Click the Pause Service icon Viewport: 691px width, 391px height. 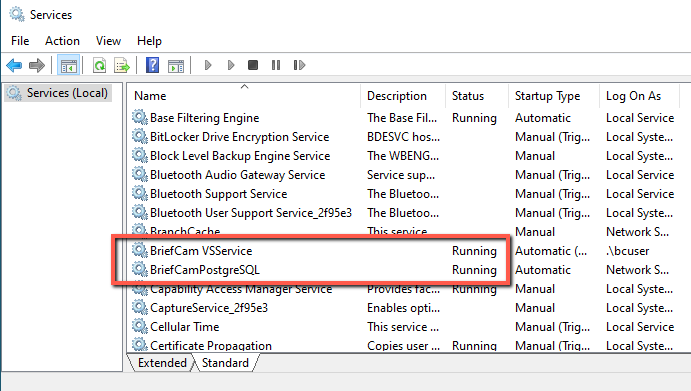pos(276,65)
